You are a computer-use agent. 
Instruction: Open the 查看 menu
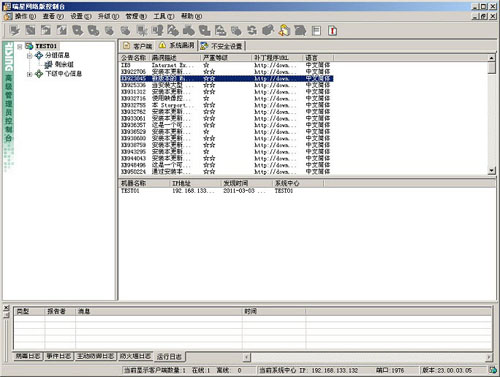pos(53,16)
